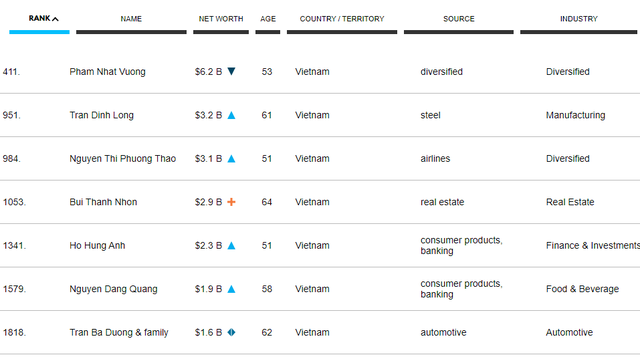Click the up arrow next to Tran Dinh Long's $3.2 B

point(231,115)
